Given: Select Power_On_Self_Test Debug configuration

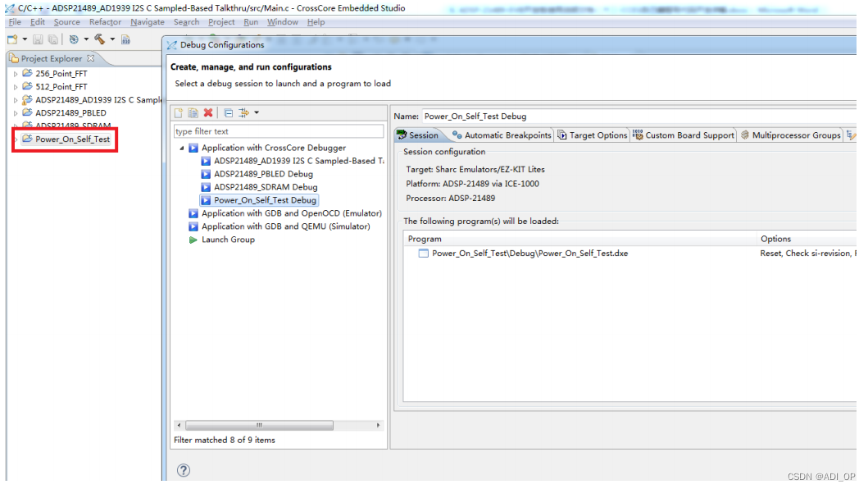Looking at the screenshot, I should [x=259, y=200].
